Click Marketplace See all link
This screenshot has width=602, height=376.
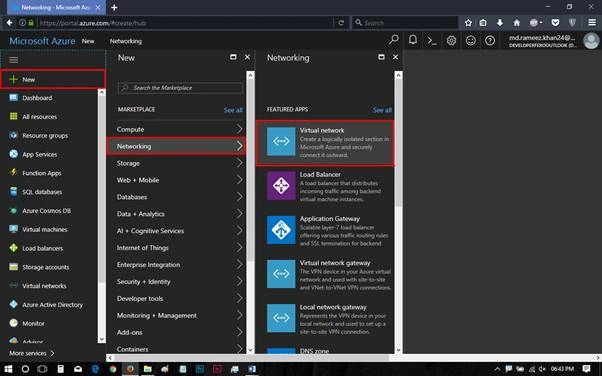(233, 110)
